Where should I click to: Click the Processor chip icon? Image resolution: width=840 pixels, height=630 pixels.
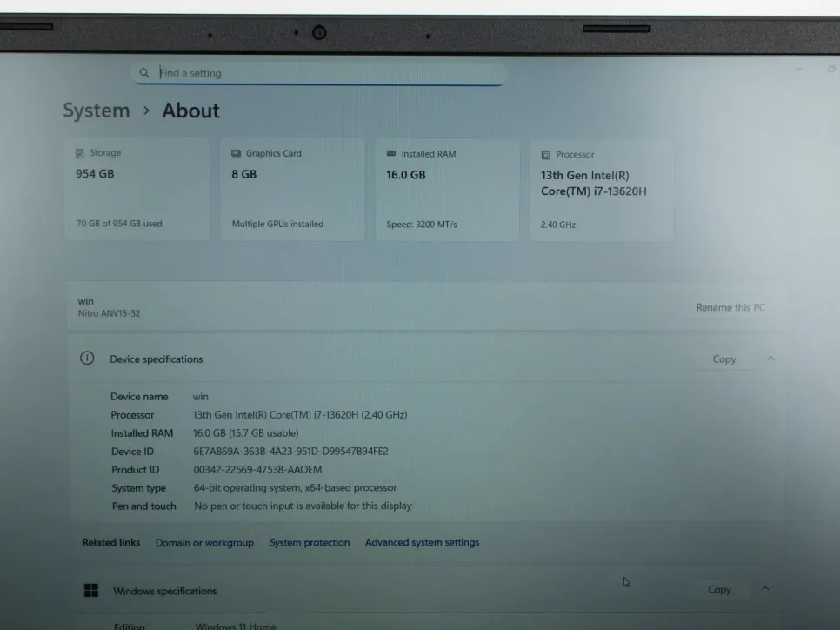click(x=546, y=155)
